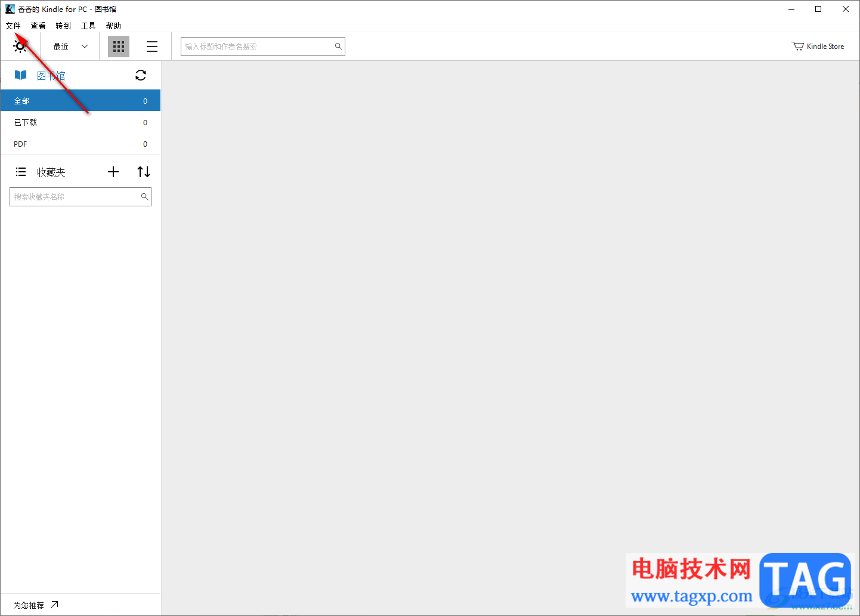860x616 pixels.
Task: Add a new collection with plus icon
Action: click(x=113, y=172)
